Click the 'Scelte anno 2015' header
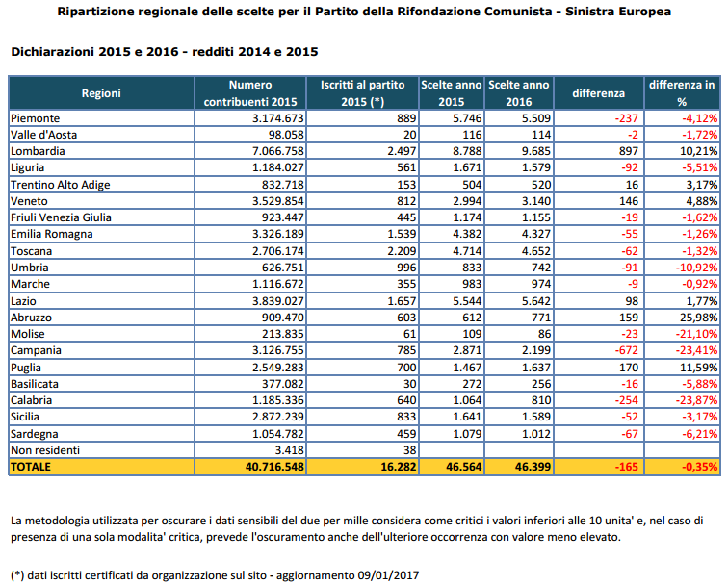The image size is (728, 586). pos(452,93)
